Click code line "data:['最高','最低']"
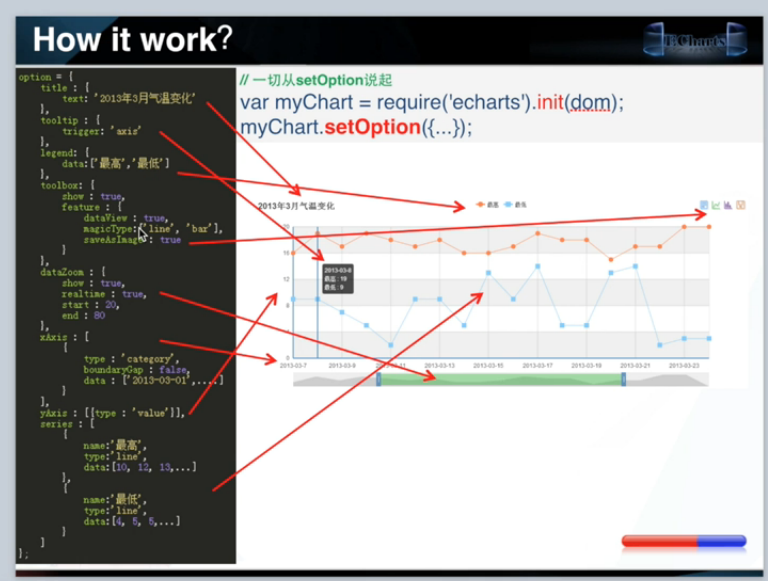Image resolution: width=768 pixels, height=581 pixels. tap(116, 164)
